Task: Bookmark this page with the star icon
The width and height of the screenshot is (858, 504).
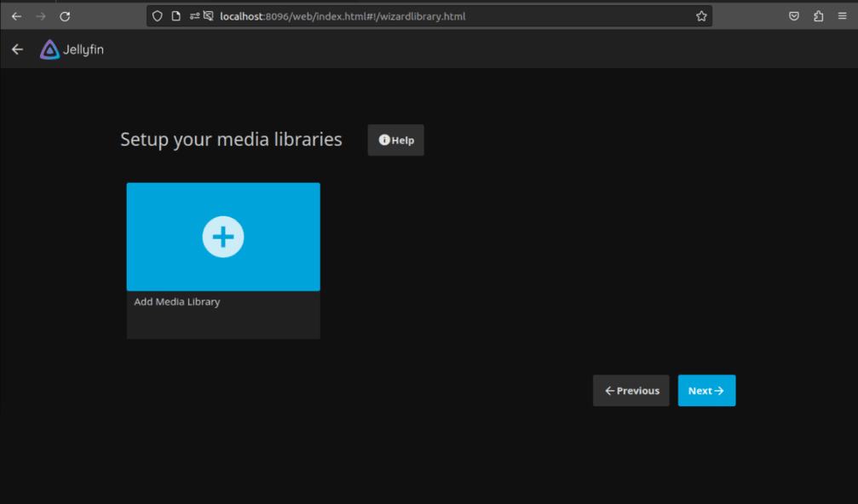Action: (x=701, y=16)
